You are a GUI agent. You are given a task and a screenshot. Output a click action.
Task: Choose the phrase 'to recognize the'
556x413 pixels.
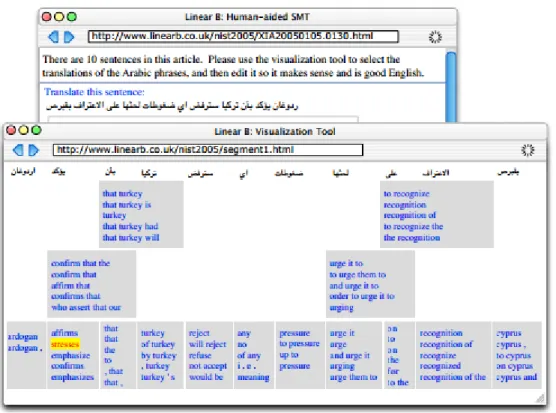click(x=413, y=226)
